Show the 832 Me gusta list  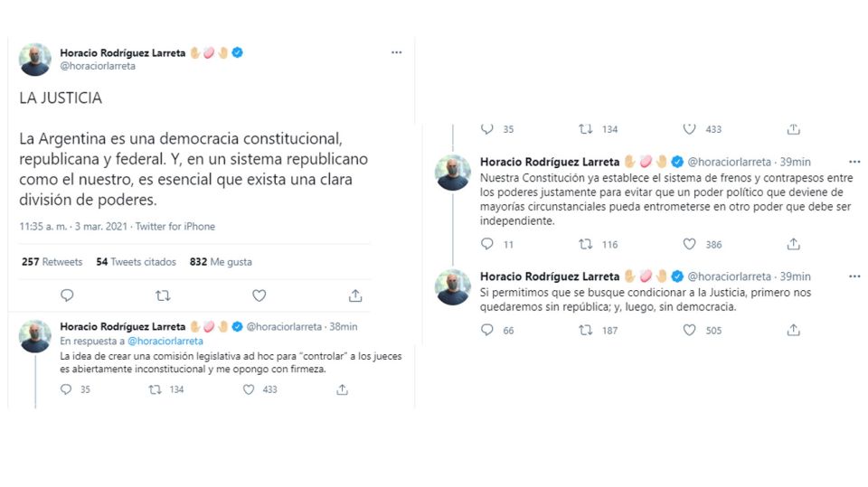[x=221, y=262]
